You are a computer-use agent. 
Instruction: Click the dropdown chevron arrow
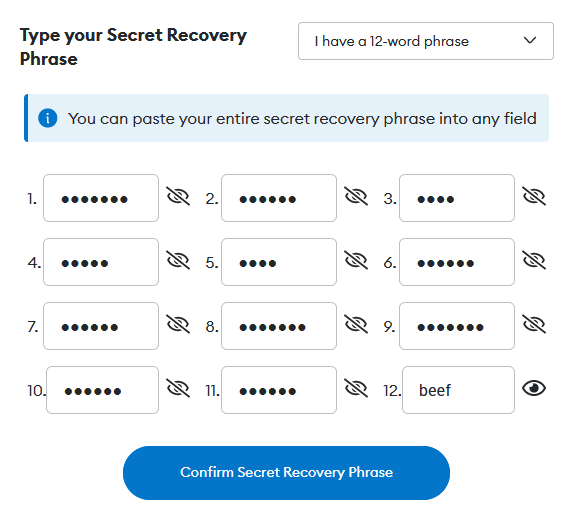click(x=530, y=40)
